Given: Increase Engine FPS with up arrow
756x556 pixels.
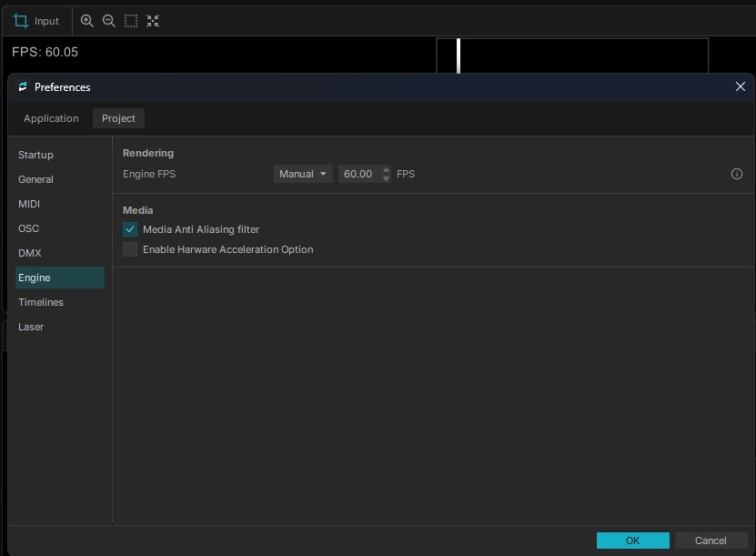Looking at the screenshot, I should point(387,170).
